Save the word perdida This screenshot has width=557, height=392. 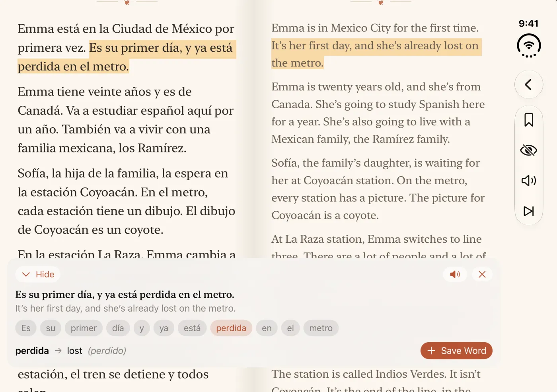[456, 351]
